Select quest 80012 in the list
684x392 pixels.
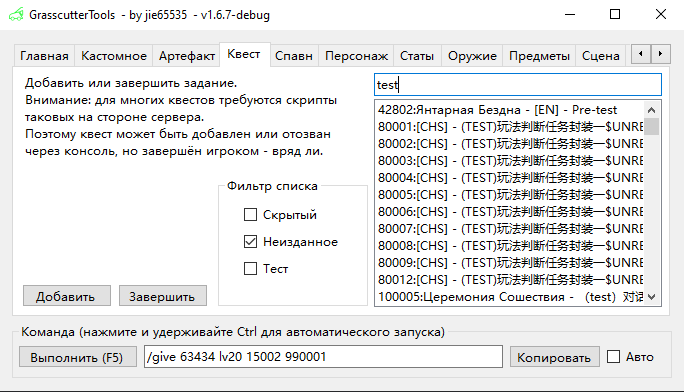[x=510, y=280]
